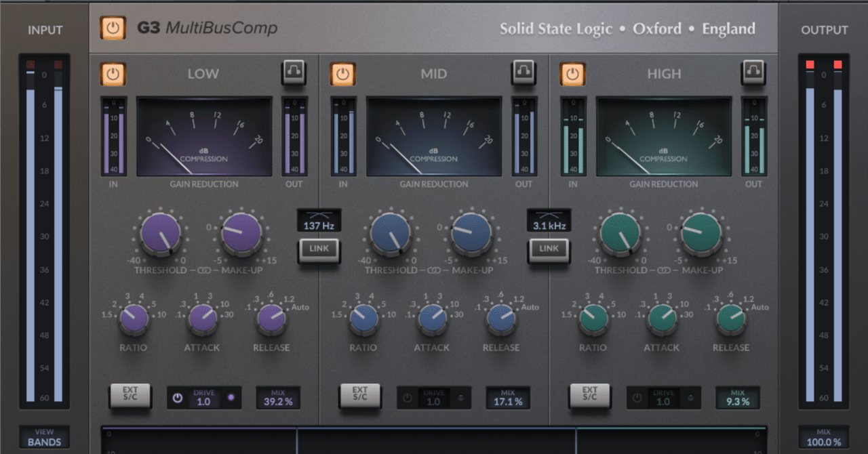
Task: Toggle the LINK button below 3.1 kHz
Action: tap(549, 249)
